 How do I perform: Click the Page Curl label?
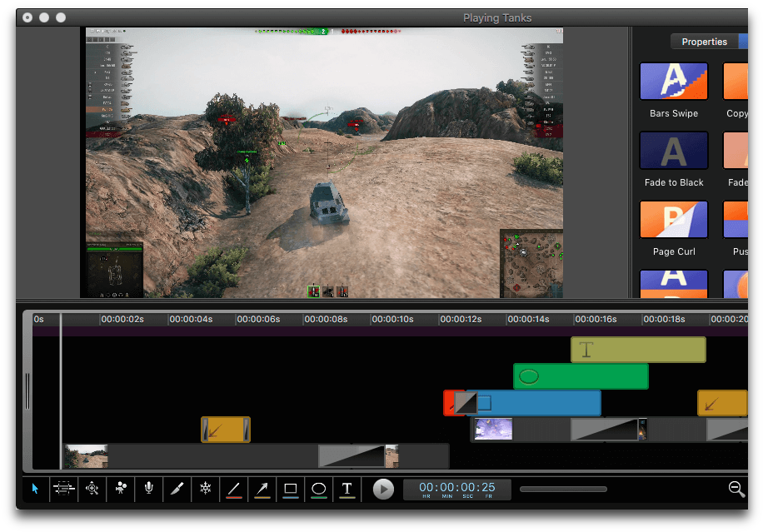click(674, 251)
